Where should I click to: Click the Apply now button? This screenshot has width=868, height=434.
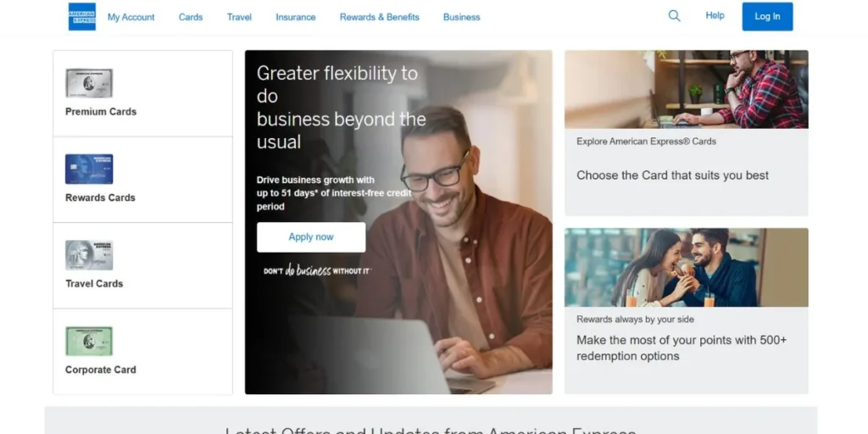point(311,237)
